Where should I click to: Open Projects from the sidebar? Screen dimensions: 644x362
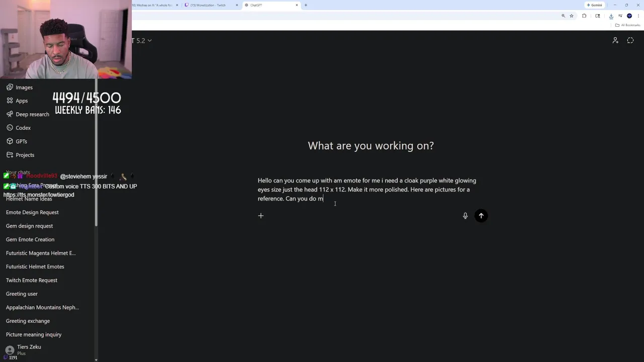[x=20, y=155]
